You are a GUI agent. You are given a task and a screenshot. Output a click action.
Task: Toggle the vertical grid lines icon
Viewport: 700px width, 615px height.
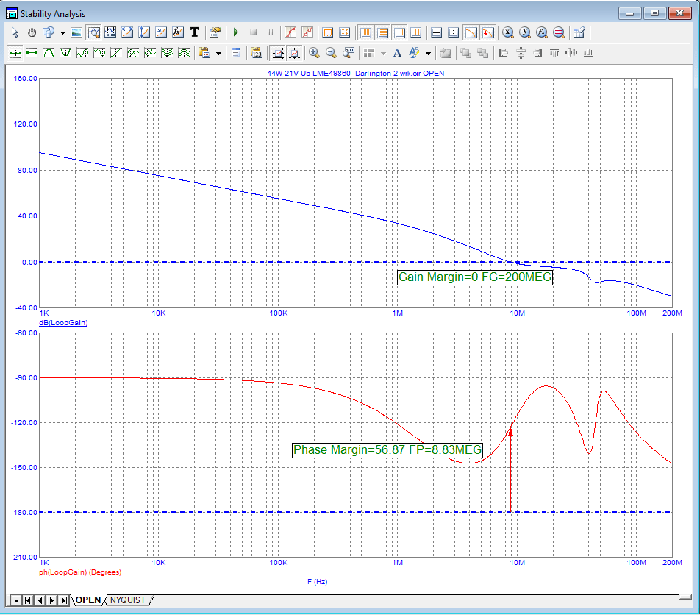coord(366,32)
